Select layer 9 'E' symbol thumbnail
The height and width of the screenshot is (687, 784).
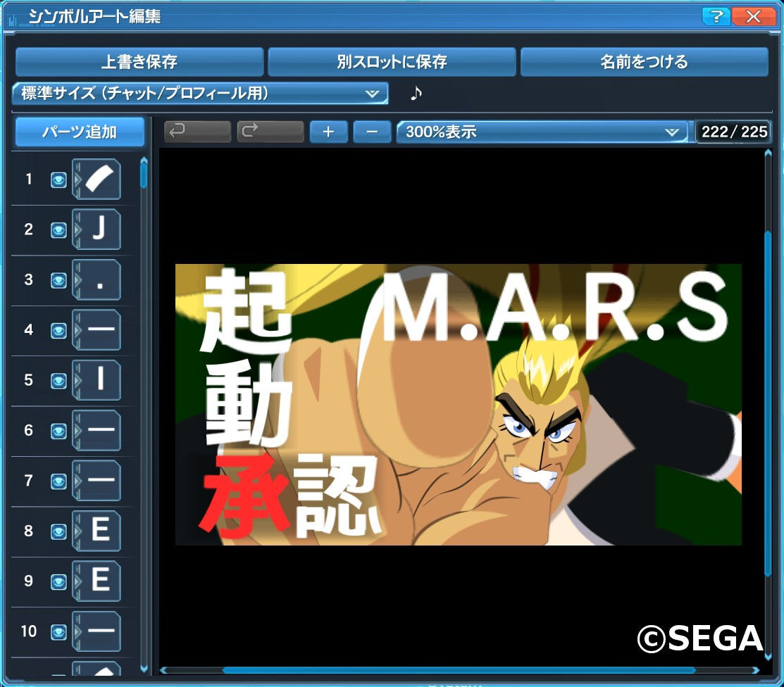pos(97,581)
